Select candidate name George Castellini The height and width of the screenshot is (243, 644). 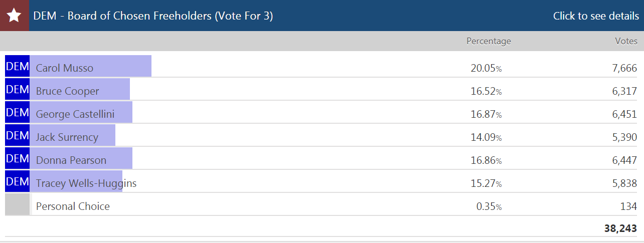(75, 114)
